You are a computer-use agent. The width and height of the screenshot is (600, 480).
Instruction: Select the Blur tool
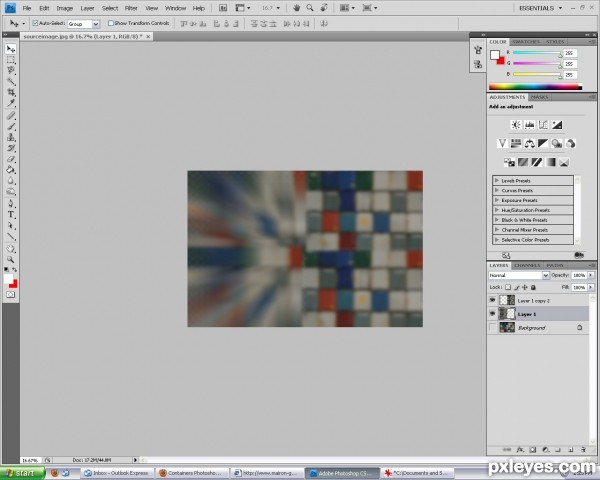point(11,181)
